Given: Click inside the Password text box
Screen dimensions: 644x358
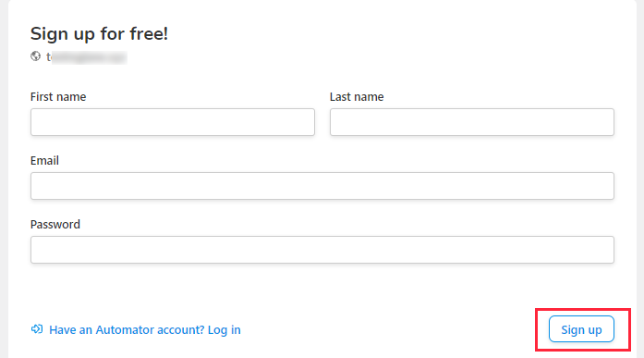Looking at the screenshot, I should [x=322, y=250].
